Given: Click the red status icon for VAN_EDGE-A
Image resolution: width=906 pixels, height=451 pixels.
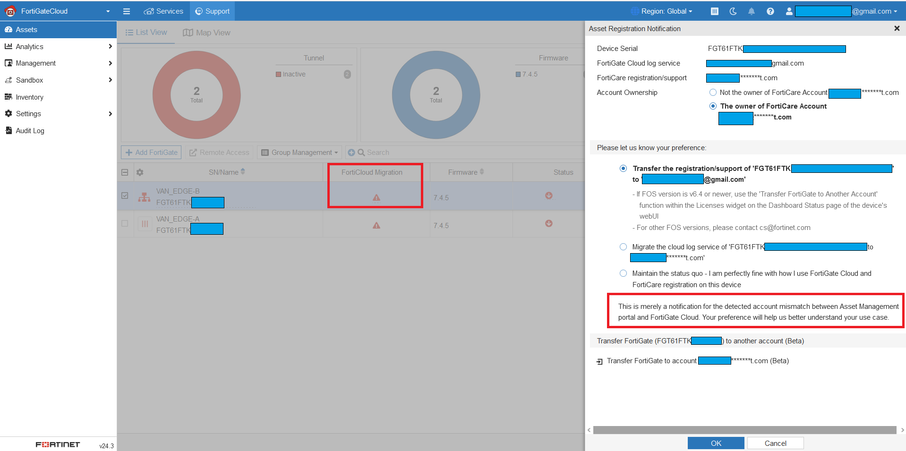Looking at the screenshot, I should [549, 225].
